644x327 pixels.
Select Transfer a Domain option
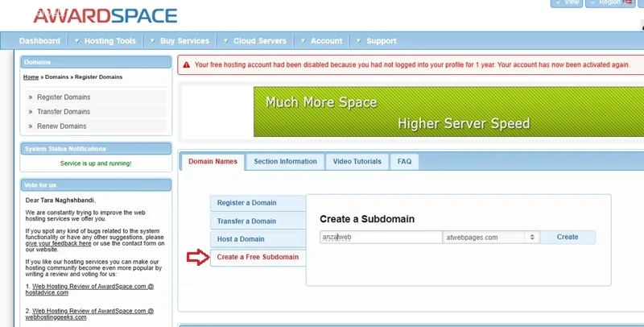258,221
